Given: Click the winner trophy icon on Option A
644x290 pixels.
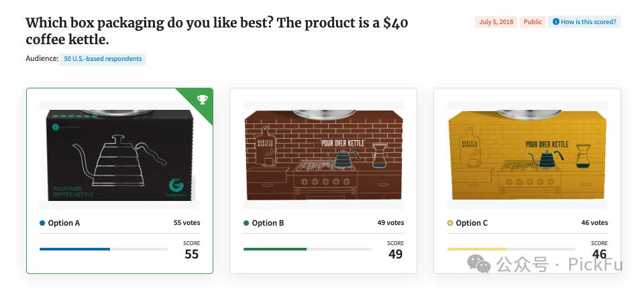Looking at the screenshot, I should [202, 100].
